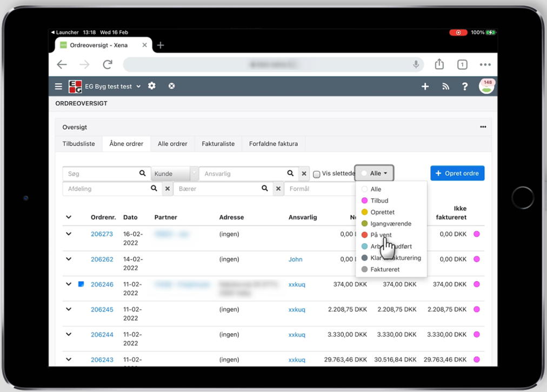The width and height of the screenshot is (547, 392).
Task: Open the Kunde dropdown selector
Action: coord(174,174)
